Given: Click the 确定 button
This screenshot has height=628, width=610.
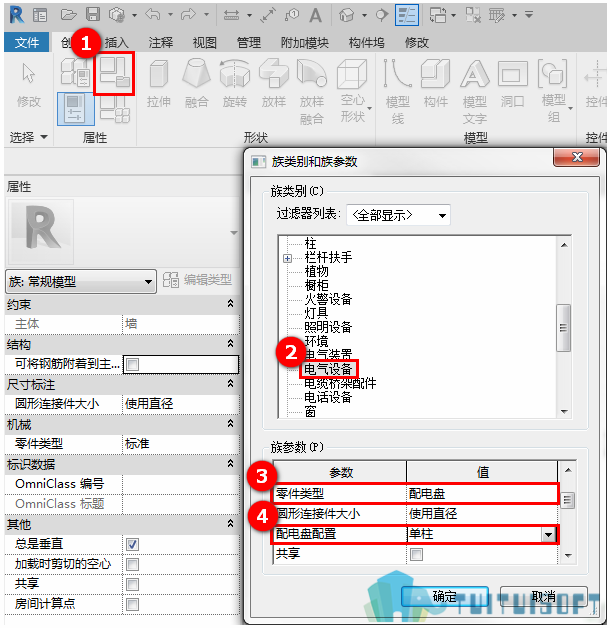Looking at the screenshot, I should [445, 597].
